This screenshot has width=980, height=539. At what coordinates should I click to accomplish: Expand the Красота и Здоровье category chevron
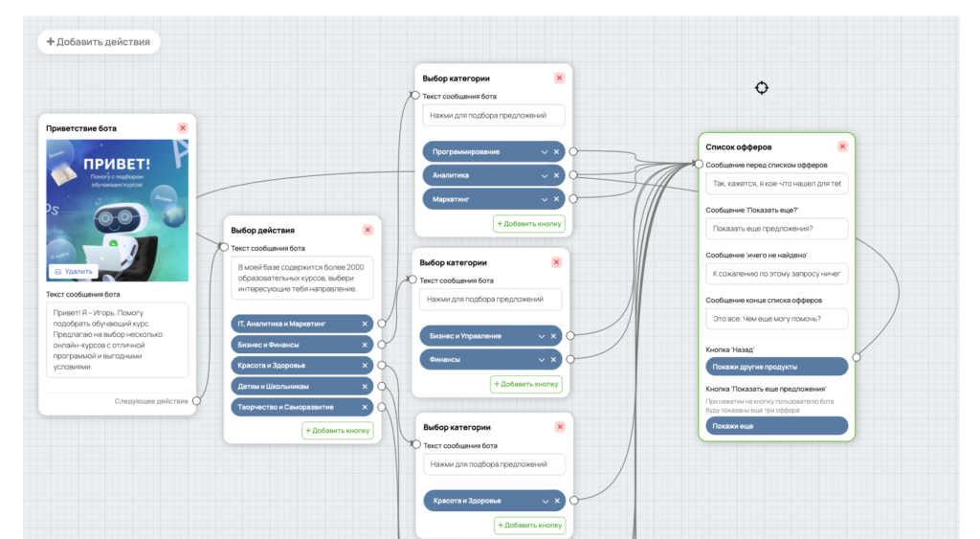coord(545,501)
